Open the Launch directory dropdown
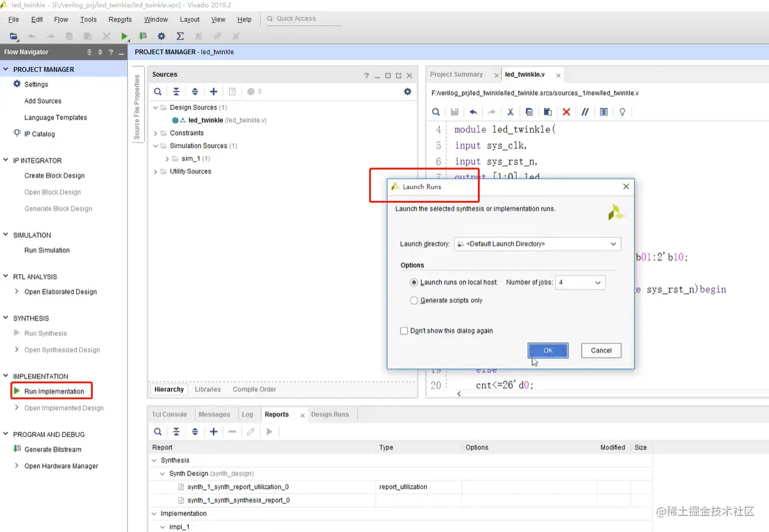Image resolution: width=769 pixels, height=532 pixels. click(537, 244)
